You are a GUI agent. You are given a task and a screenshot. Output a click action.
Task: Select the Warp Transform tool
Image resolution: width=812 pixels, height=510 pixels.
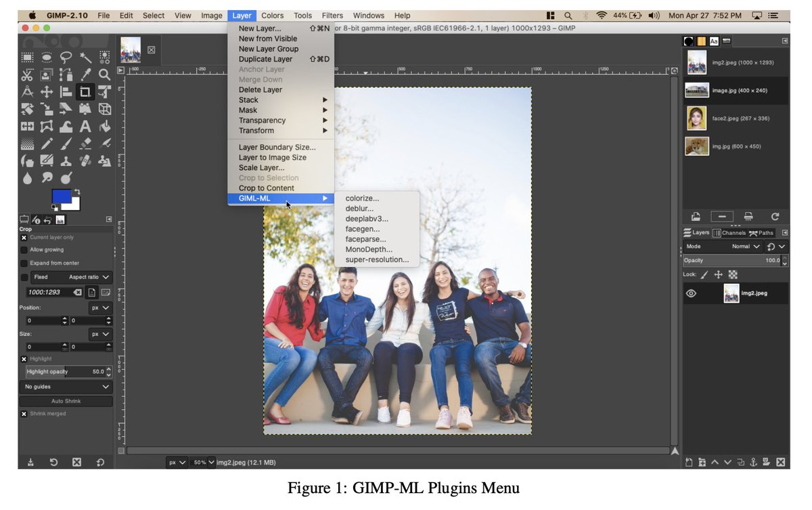[66, 126]
